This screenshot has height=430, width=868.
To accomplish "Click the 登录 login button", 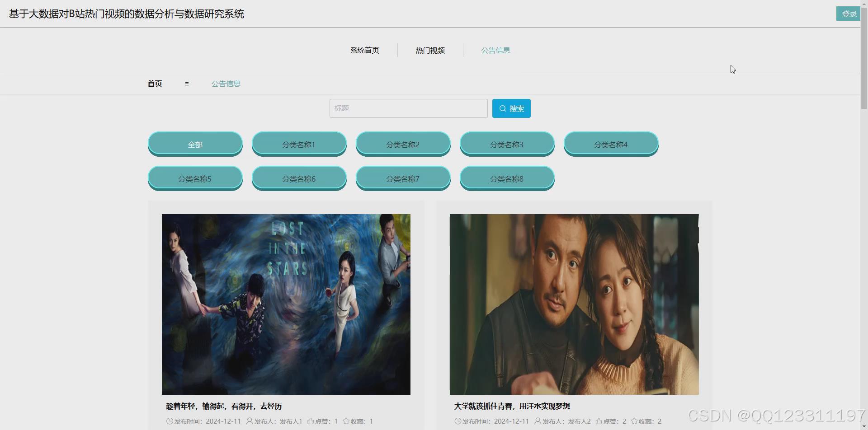I will coord(848,14).
